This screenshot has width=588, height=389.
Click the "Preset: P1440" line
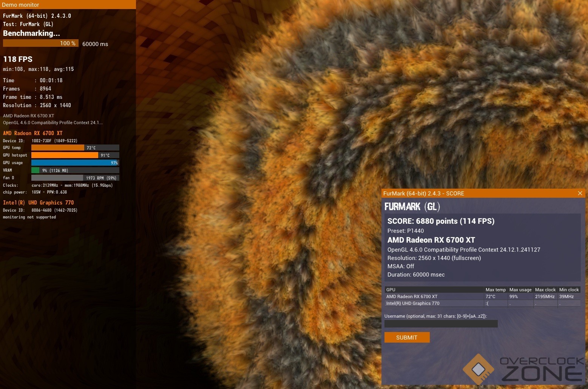[406, 231]
